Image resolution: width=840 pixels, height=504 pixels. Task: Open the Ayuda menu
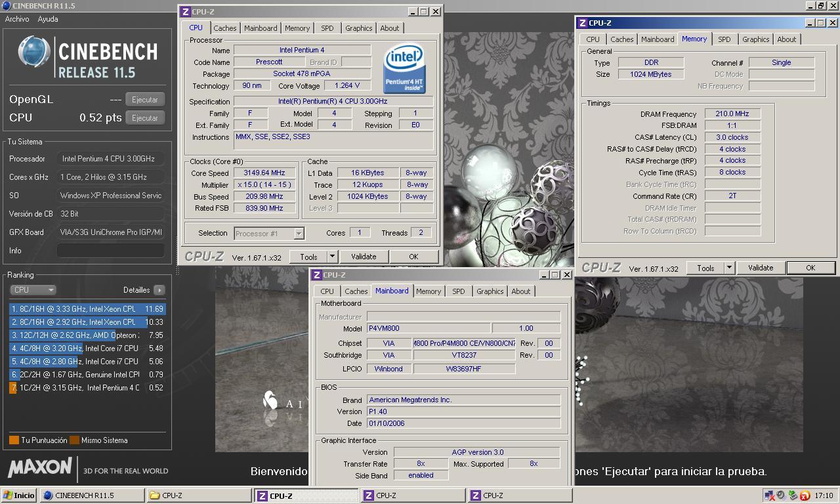[x=48, y=19]
